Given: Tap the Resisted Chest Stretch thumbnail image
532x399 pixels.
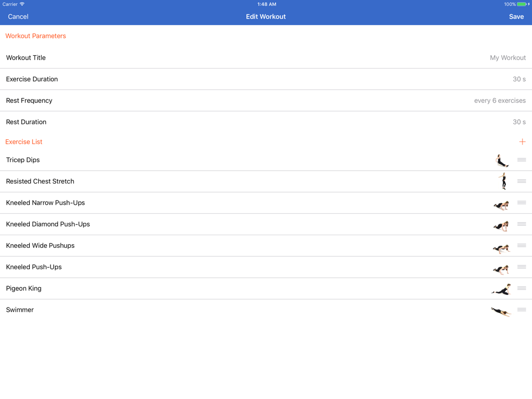Looking at the screenshot, I should pyautogui.click(x=503, y=181).
